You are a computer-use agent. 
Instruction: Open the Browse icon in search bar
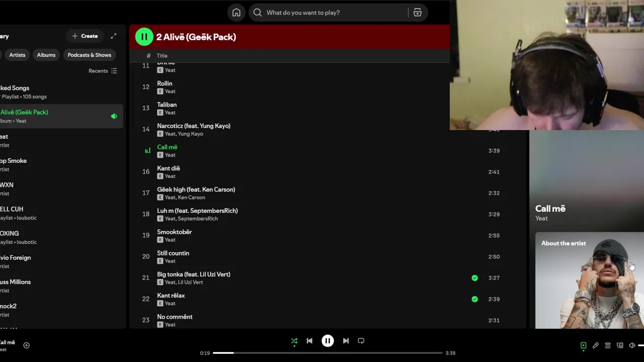point(418,13)
